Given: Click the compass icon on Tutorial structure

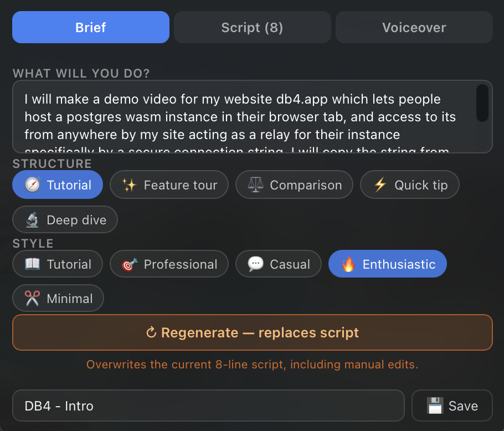Looking at the screenshot, I should (33, 185).
